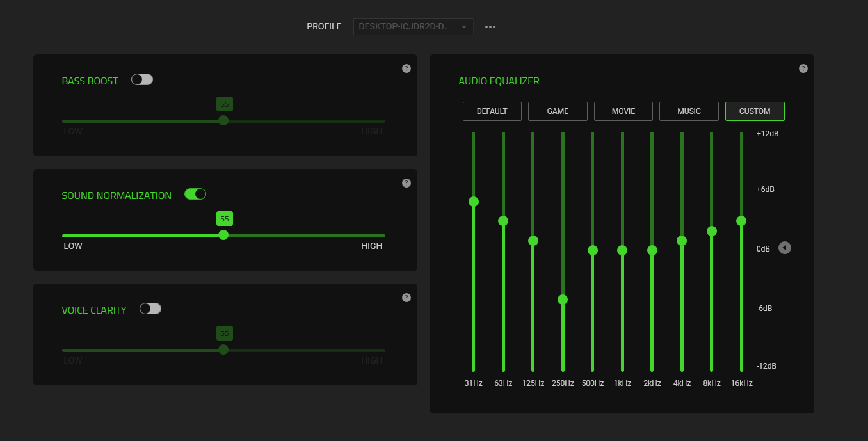This screenshot has height=441, width=868.
Task: Open the profile three-dot options menu
Action: (x=490, y=27)
